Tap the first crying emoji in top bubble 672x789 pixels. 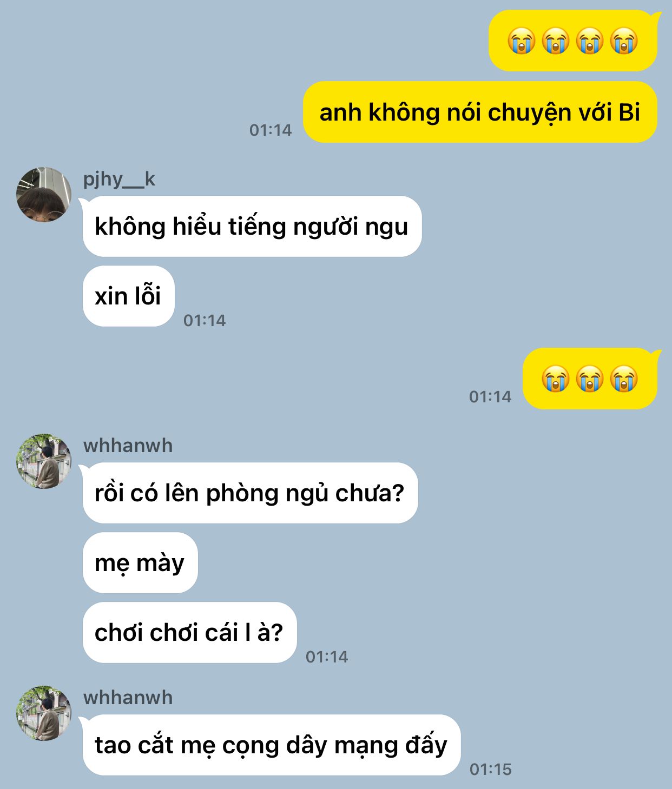point(522,41)
